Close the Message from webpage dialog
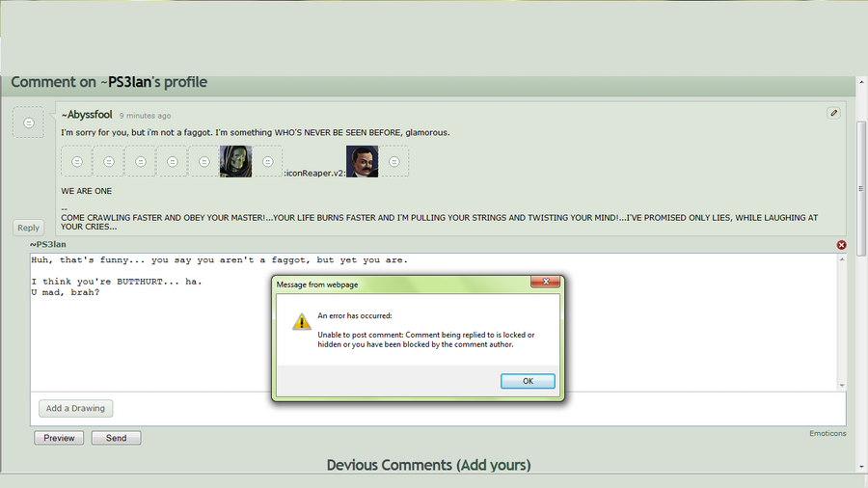The height and width of the screenshot is (488, 868). [x=545, y=282]
